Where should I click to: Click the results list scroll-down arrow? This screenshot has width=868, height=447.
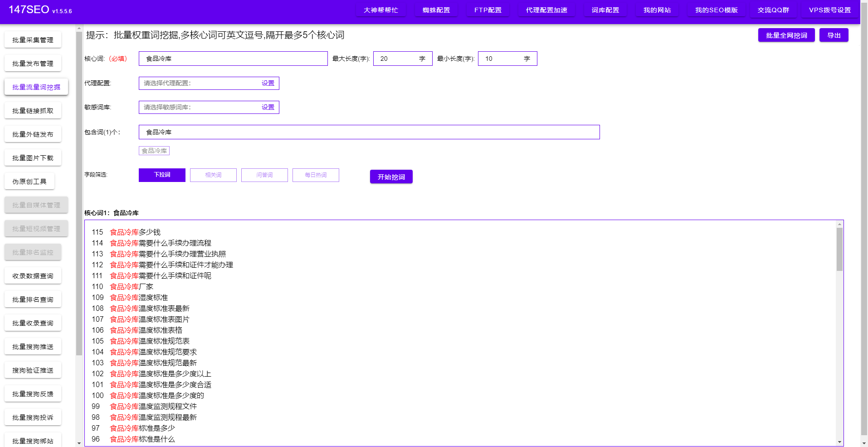[839, 442]
